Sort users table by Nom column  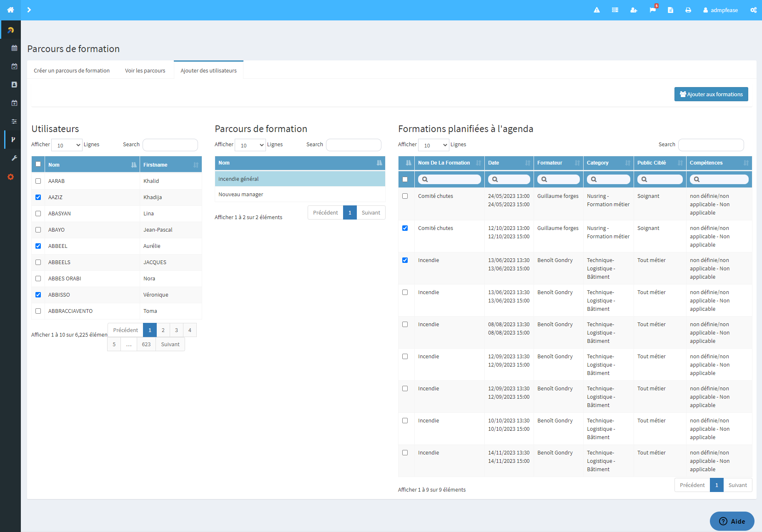[92, 165]
